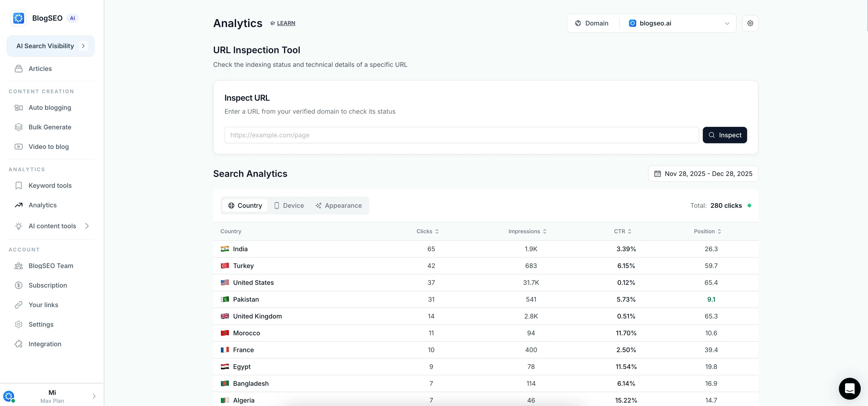Open the LEARN link next to Analytics
Image resolution: width=868 pixels, height=406 pixels.
click(286, 23)
